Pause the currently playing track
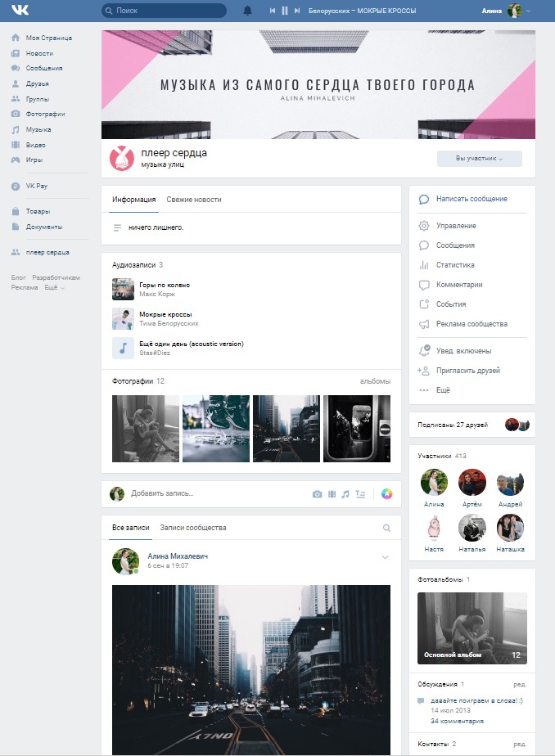The height and width of the screenshot is (756, 555). click(285, 11)
